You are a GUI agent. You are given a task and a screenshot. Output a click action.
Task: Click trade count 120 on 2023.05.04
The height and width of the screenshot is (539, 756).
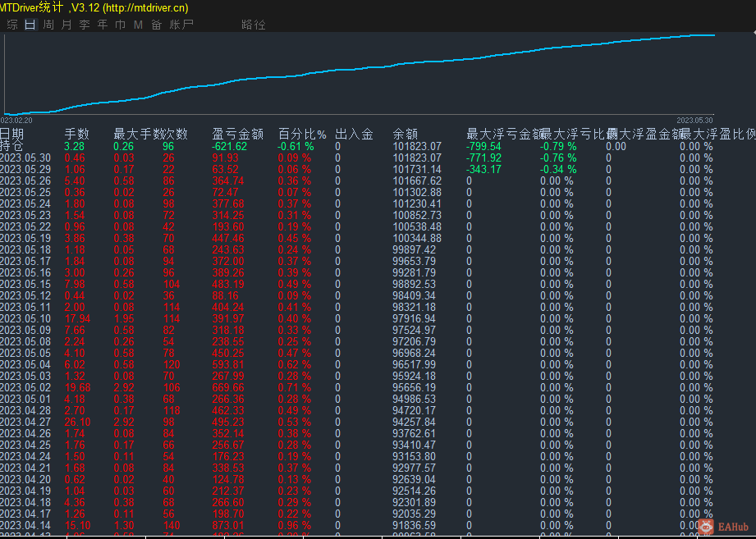coord(172,364)
